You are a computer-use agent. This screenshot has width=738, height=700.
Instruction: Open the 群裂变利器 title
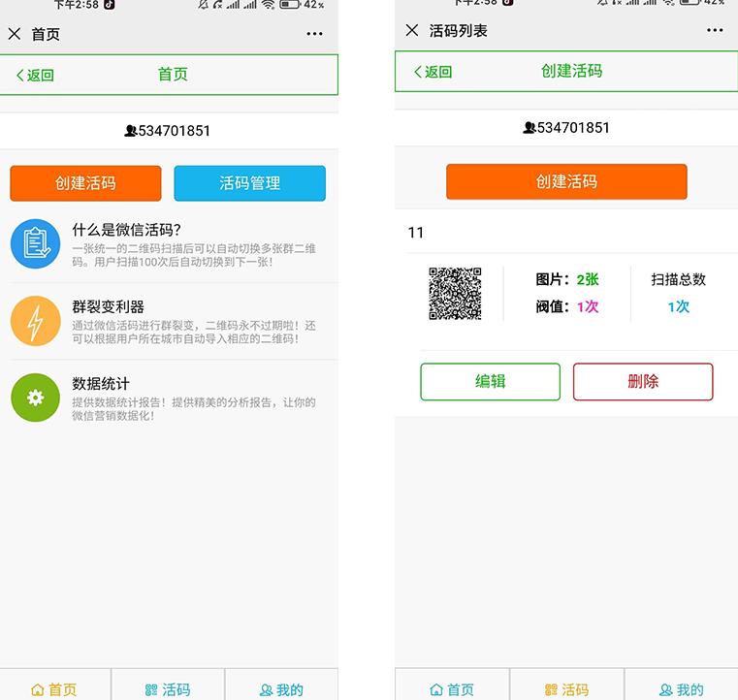[x=109, y=306]
